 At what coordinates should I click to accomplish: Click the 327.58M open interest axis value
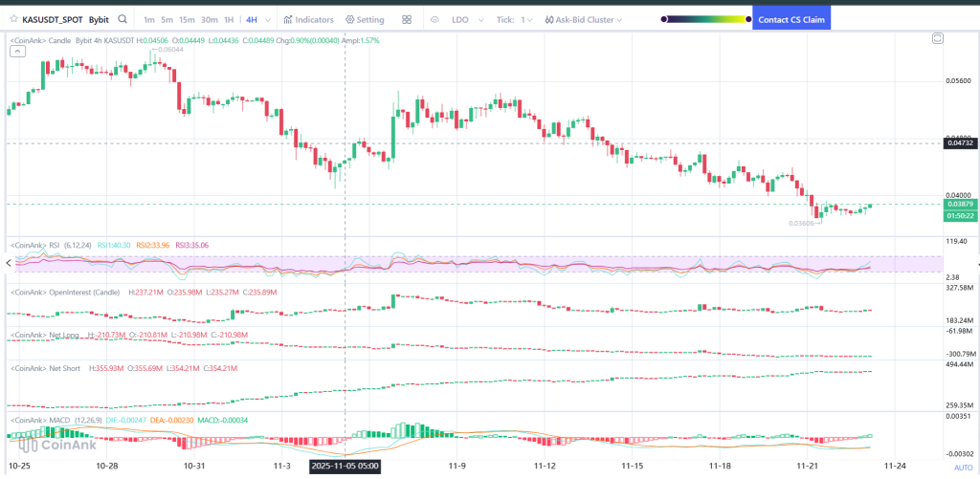tap(960, 287)
